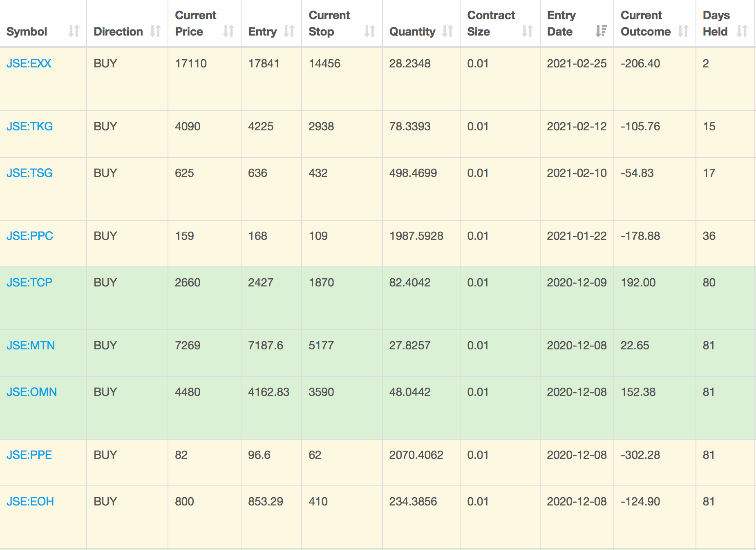Select current price 4090
The width and height of the screenshot is (756, 550).
[x=188, y=126]
